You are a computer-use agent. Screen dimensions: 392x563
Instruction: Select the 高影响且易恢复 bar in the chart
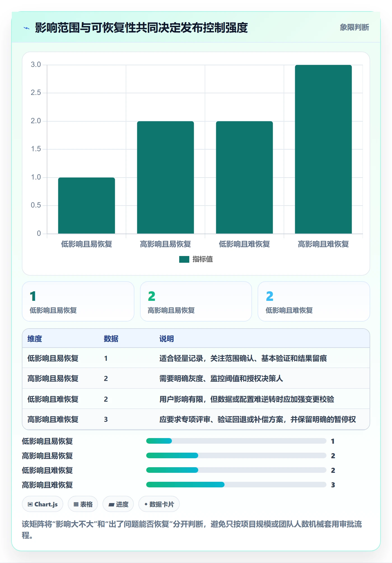[165, 177]
